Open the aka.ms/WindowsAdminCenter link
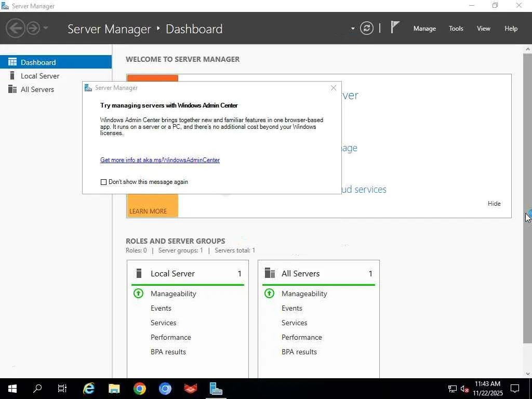The height and width of the screenshot is (399, 532). pyautogui.click(x=160, y=160)
